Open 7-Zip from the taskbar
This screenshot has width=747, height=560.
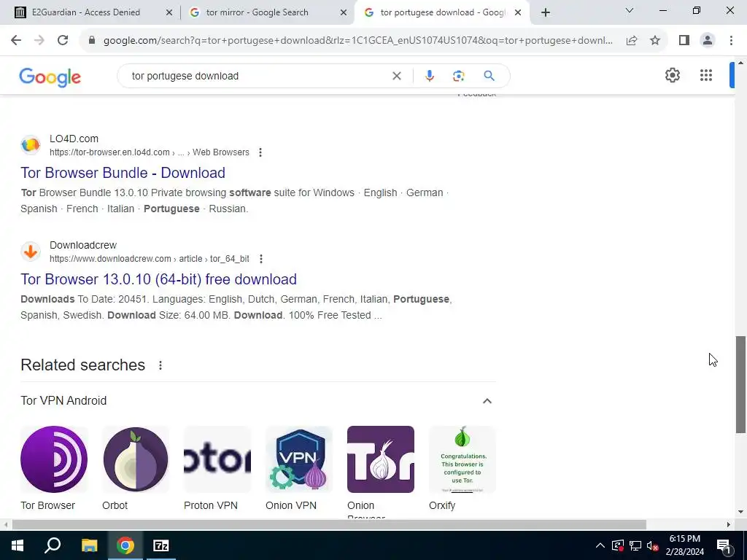(161, 545)
